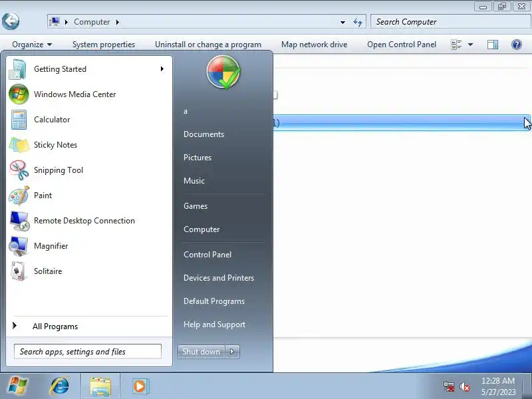Click the user account picture
Screen dimensions: 532x399
223,72
